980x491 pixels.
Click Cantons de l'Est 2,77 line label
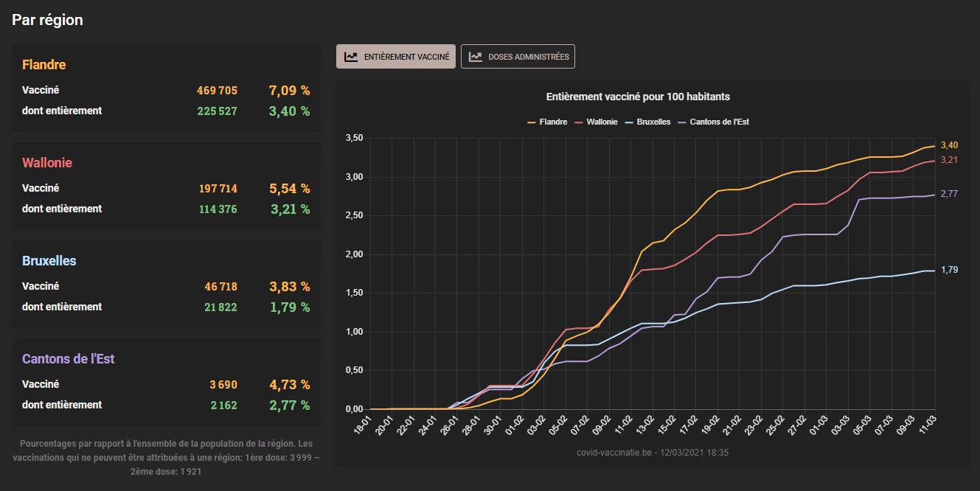(x=949, y=194)
